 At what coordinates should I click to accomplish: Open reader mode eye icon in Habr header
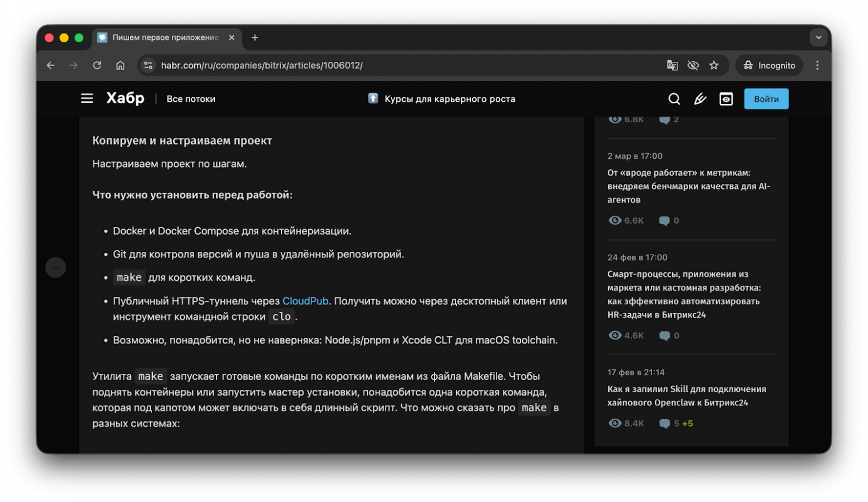tap(726, 98)
